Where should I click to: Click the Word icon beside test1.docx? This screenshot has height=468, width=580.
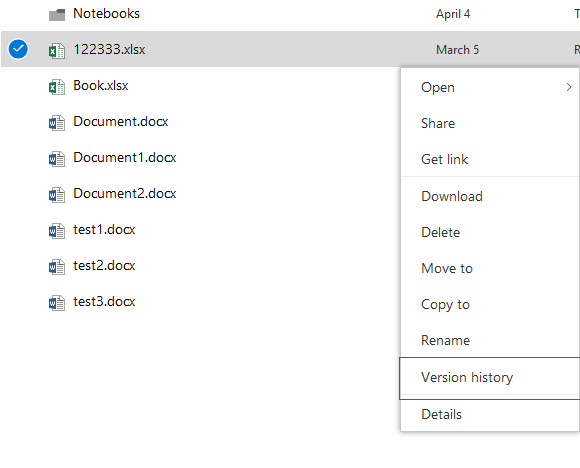pos(57,231)
